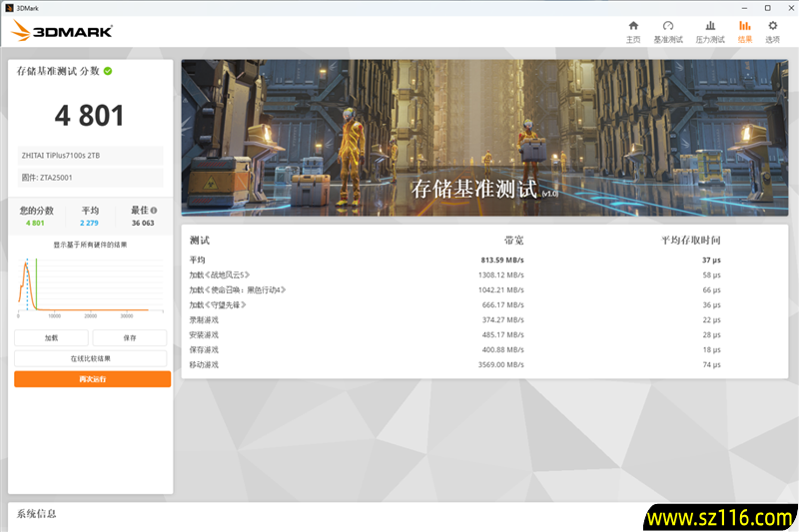Click 平均 row bandwidth 813.59 MB/s

coord(502,261)
